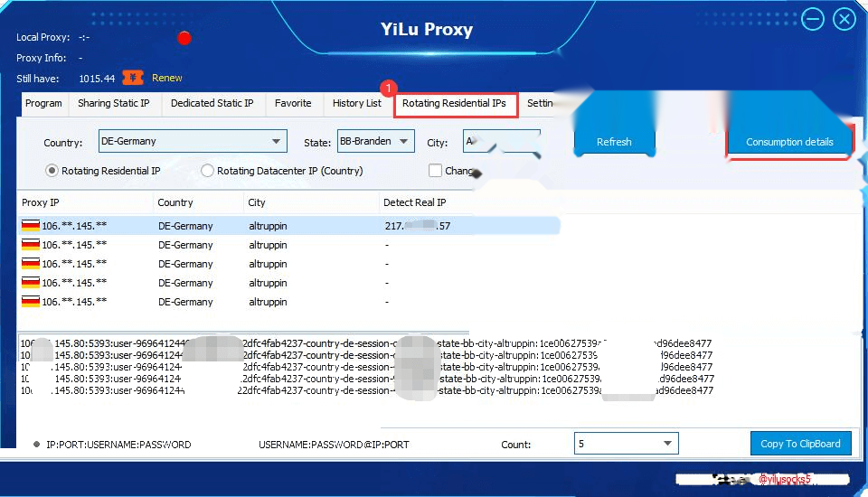
Task: Click the Still have balance 1015.44
Action: coord(97,79)
